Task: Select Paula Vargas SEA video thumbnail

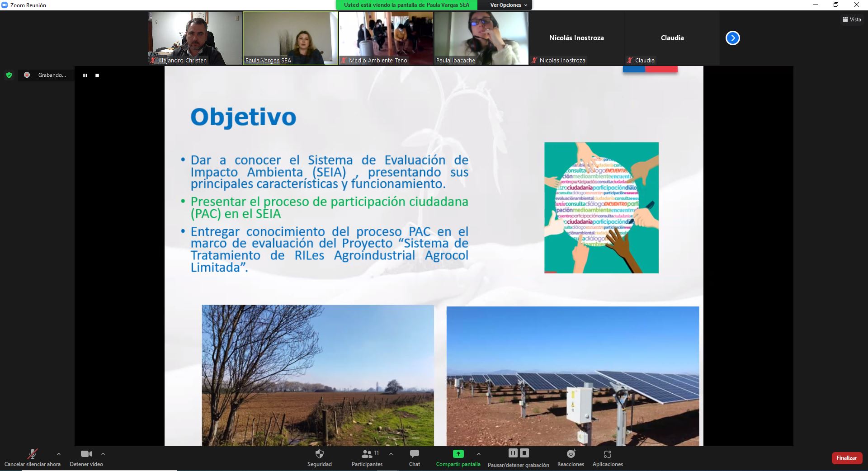Action: 291,38
